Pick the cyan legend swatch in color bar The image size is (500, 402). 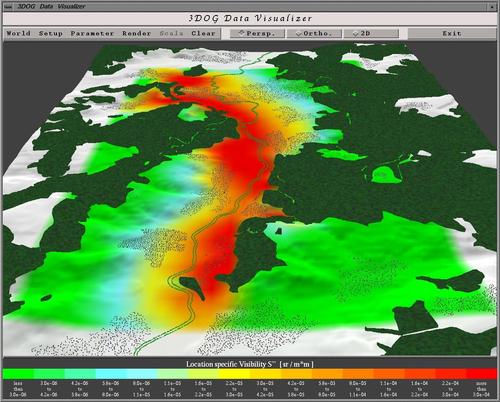tap(111, 374)
